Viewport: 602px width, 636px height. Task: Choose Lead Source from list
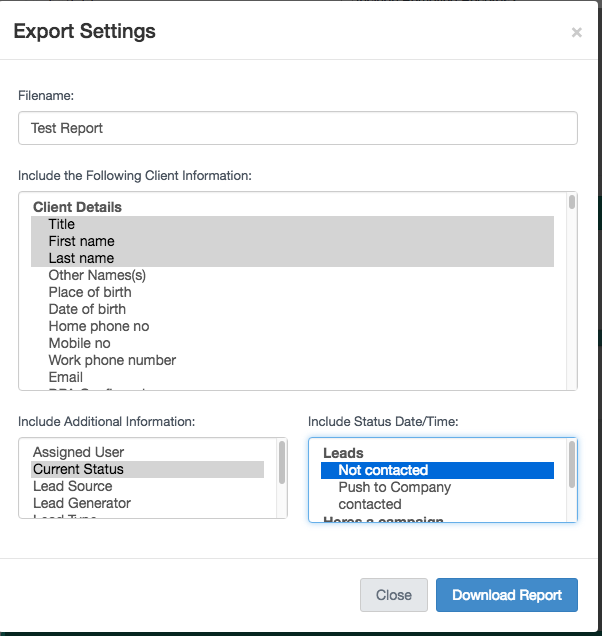(72, 486)
